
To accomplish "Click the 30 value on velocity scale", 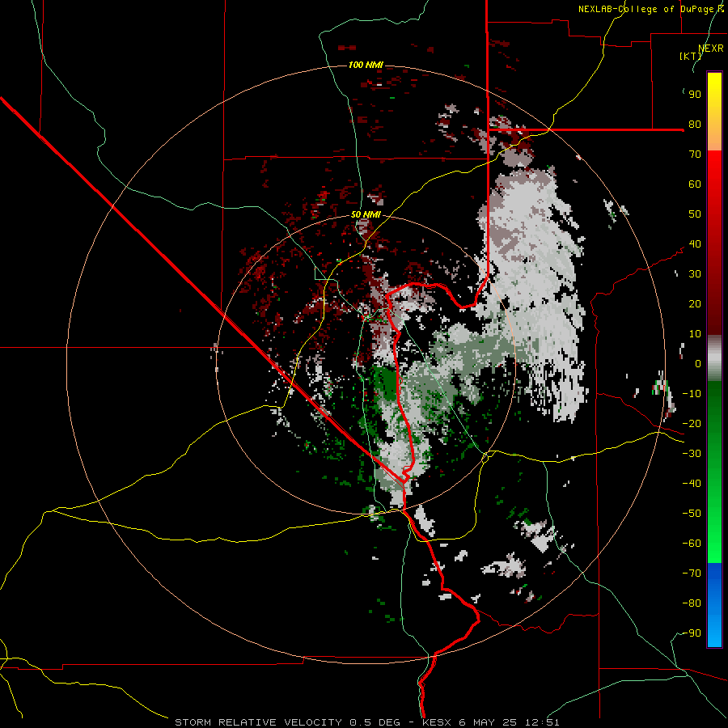I will [695, 274].
